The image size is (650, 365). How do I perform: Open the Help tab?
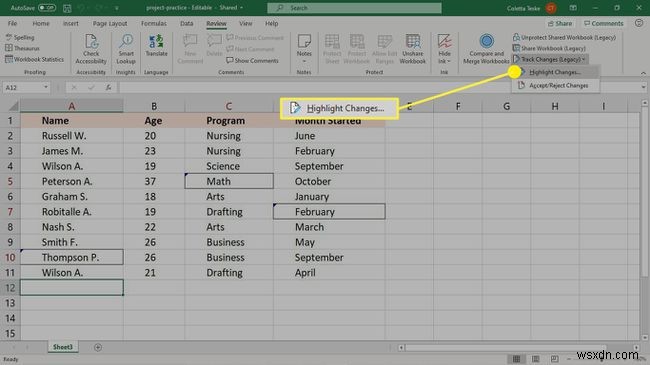pos(272,24)
